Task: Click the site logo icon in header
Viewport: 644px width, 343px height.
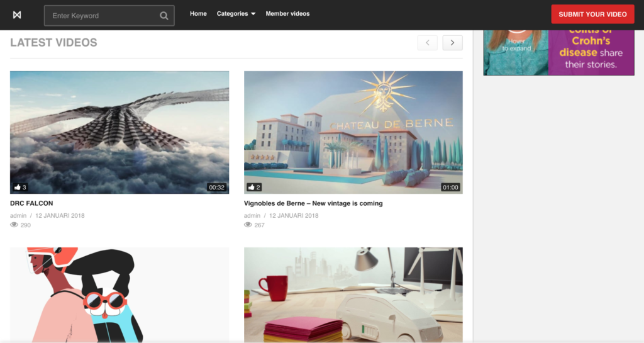Action: (17, 15)
